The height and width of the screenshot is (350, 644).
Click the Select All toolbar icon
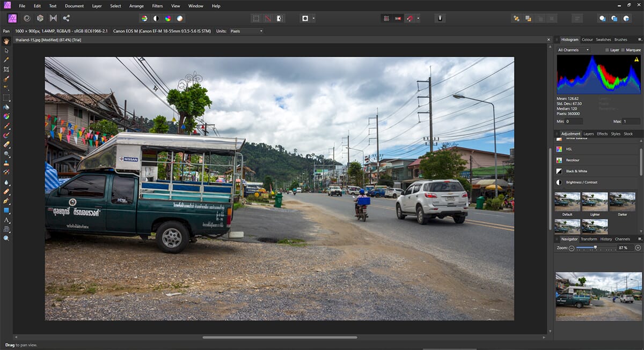256,18
